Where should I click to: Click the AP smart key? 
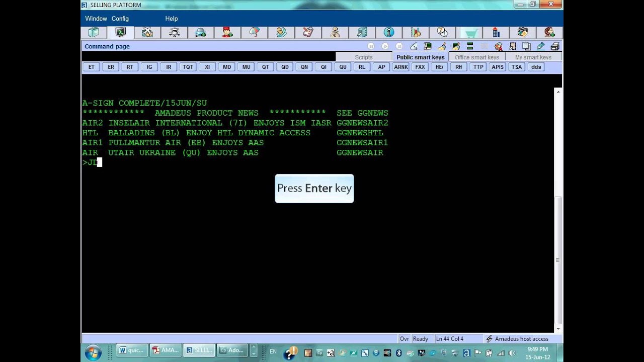pos(381,67)
